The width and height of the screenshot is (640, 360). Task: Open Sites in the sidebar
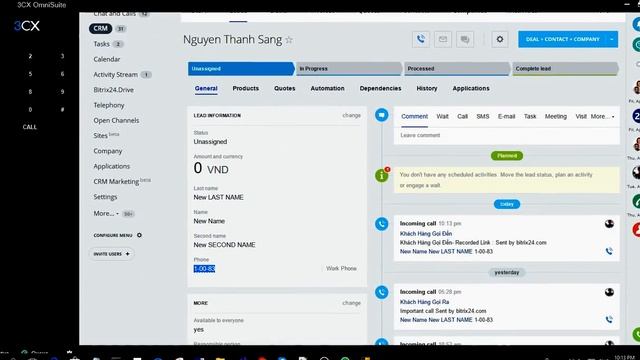(100, 136)
